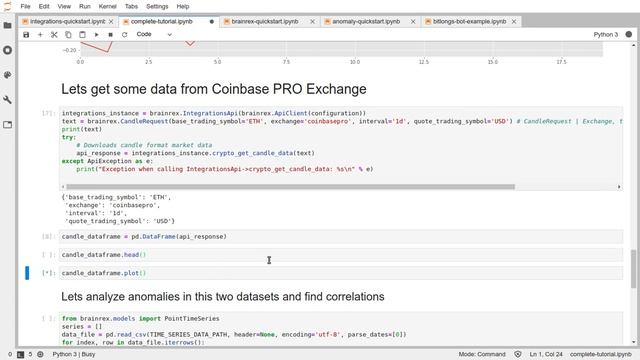640x360 pixels.
Task: Click the output text 'exchange': 'coinbasepro'
Action: pos(112,205)
